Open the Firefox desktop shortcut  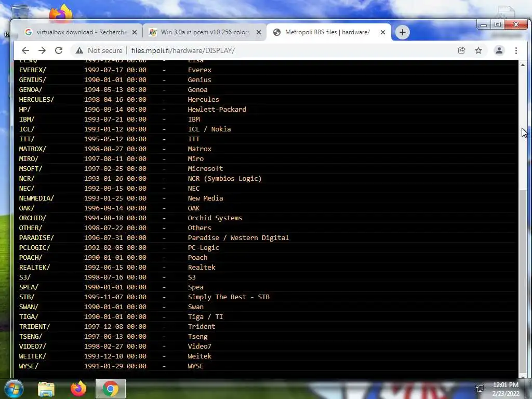(61, 13)
